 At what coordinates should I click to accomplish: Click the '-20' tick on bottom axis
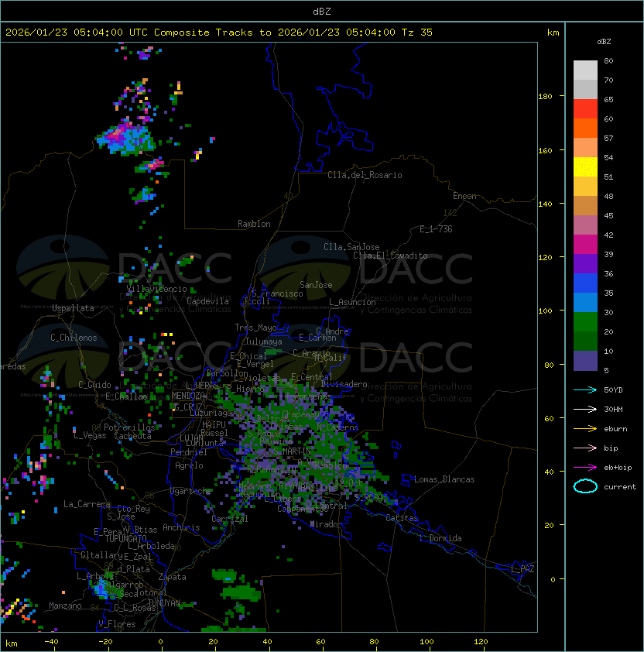[x=104, y=642]
